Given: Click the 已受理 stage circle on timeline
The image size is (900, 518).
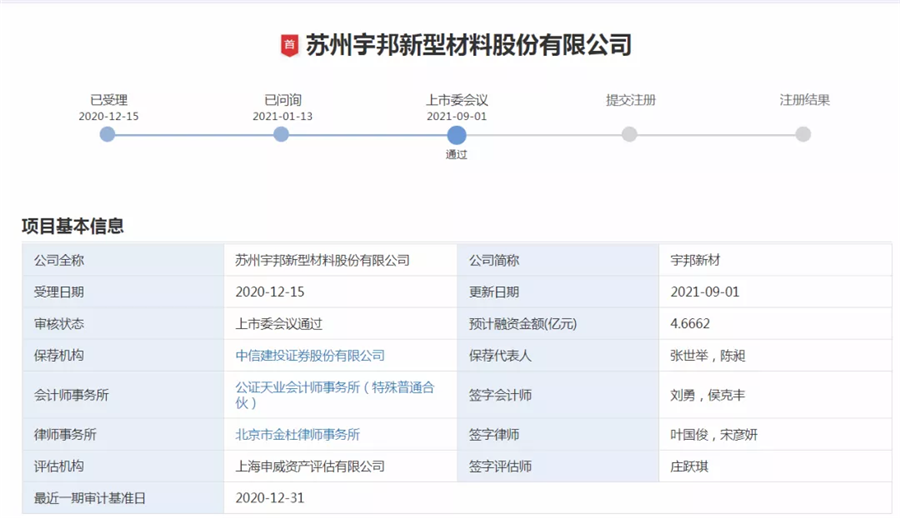Looking at the screenshot, I should pos(108,134).
